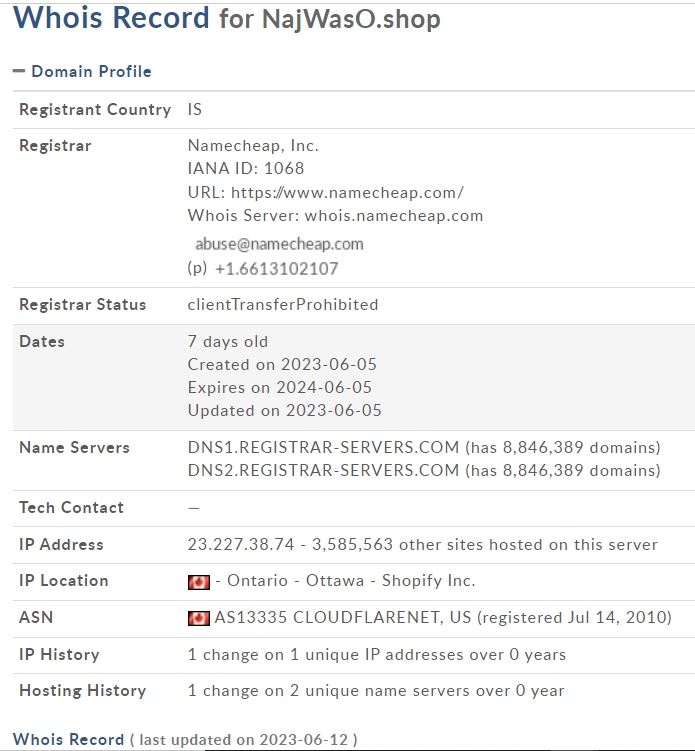Click registrar name Namecheap, Inc.
The height and width of the screenshot is (751, 695).
click(253, 146)
